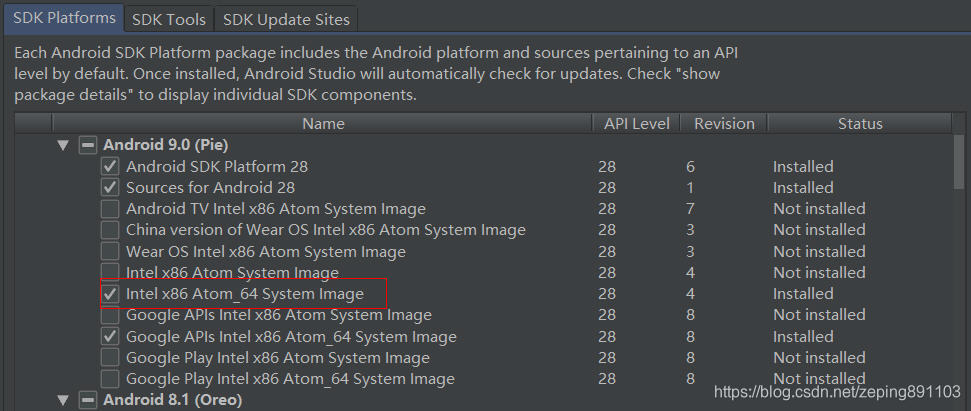Open the SDK Update Sites tab
Viewport: 971px width, 411px height.
[286, 19]
